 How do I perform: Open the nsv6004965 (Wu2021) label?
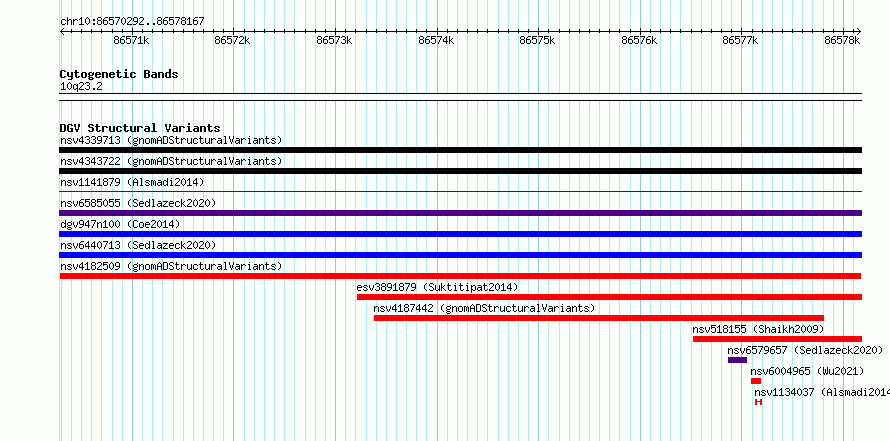click(x=807, y=371)
